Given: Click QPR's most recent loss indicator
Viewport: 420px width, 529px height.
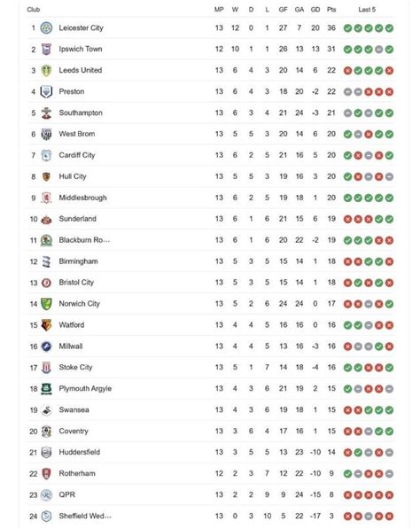Looking at the screenshot, I should click(x=389, y=495).
